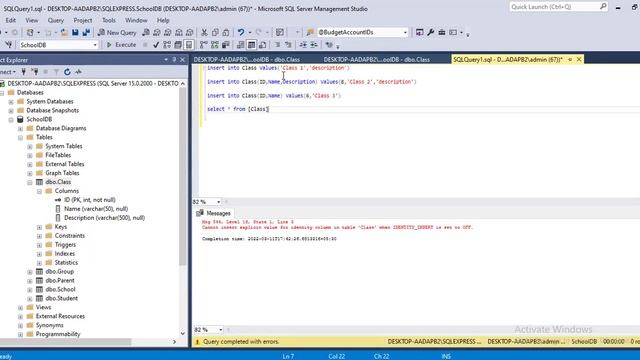Switch to first dbo.Class tab

point(247,60)
